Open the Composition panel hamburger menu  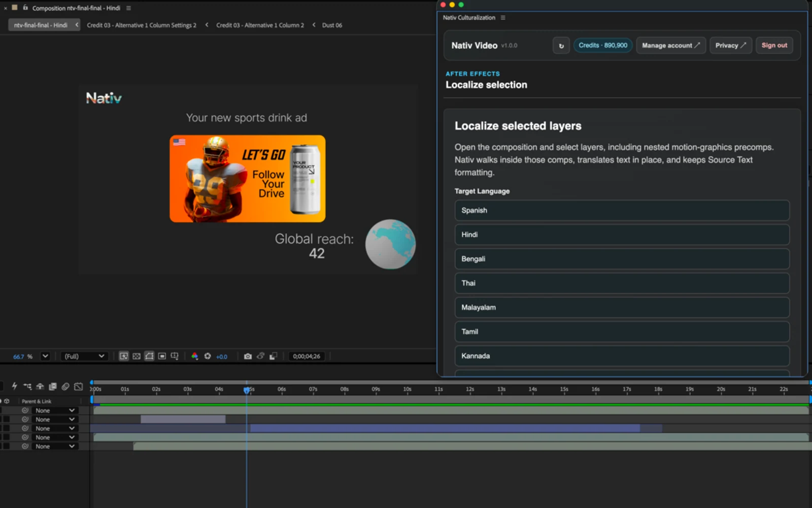point(128,8)
